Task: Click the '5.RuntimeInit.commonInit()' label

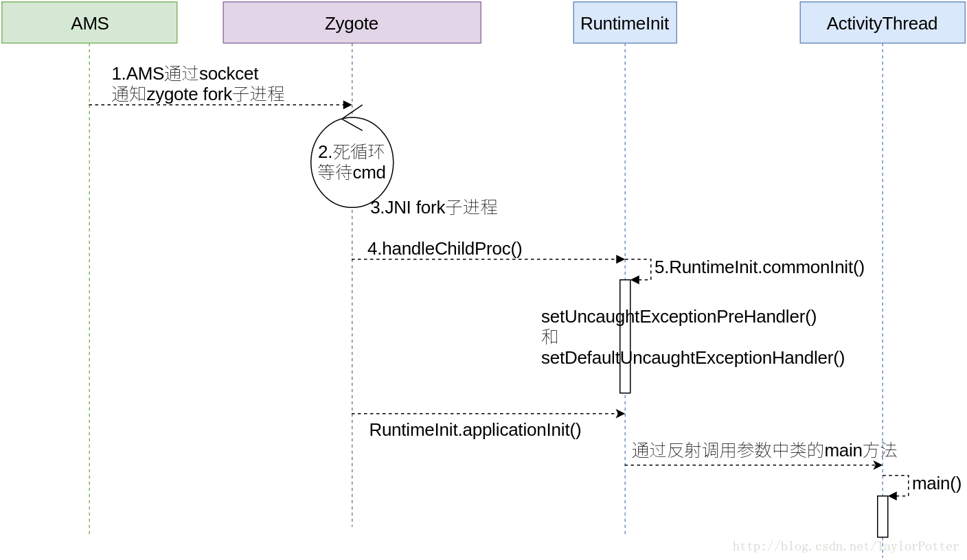Action: click(x=760, y=267)
